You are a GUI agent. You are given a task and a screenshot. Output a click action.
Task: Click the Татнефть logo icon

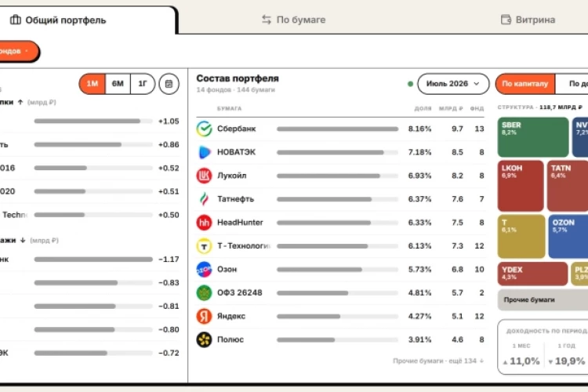[x=204, y=199]
